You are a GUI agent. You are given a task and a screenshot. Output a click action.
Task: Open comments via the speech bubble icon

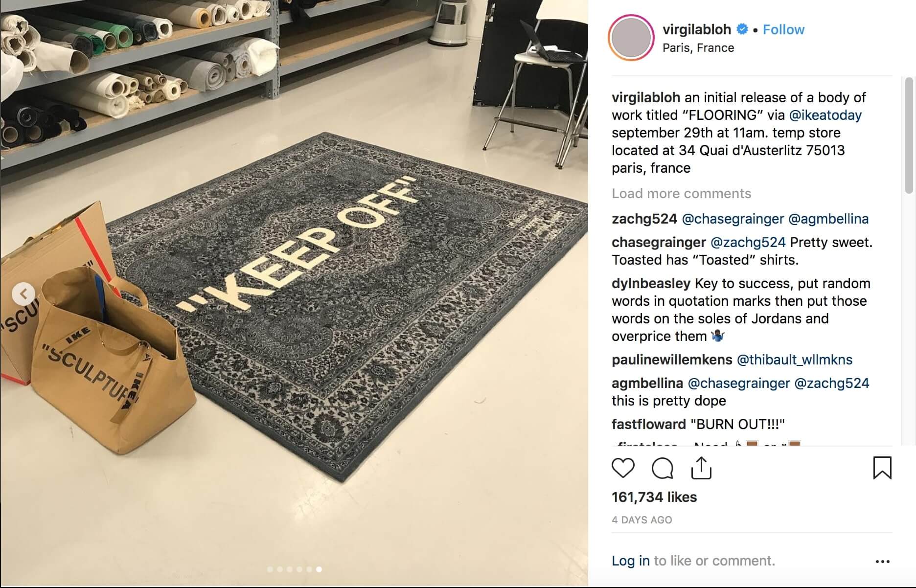663,468
